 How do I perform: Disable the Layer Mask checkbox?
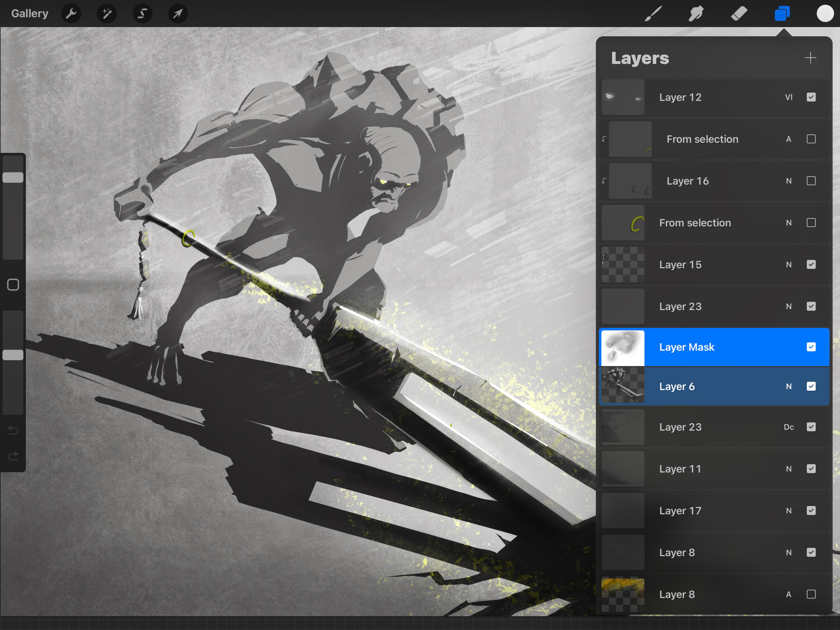(811, 347)
